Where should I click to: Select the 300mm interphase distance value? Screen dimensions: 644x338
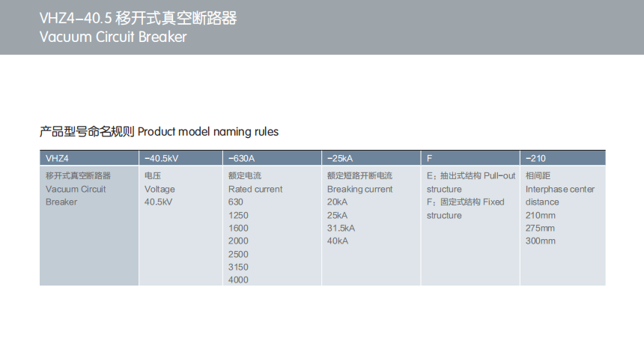click(x=540, y=241)
